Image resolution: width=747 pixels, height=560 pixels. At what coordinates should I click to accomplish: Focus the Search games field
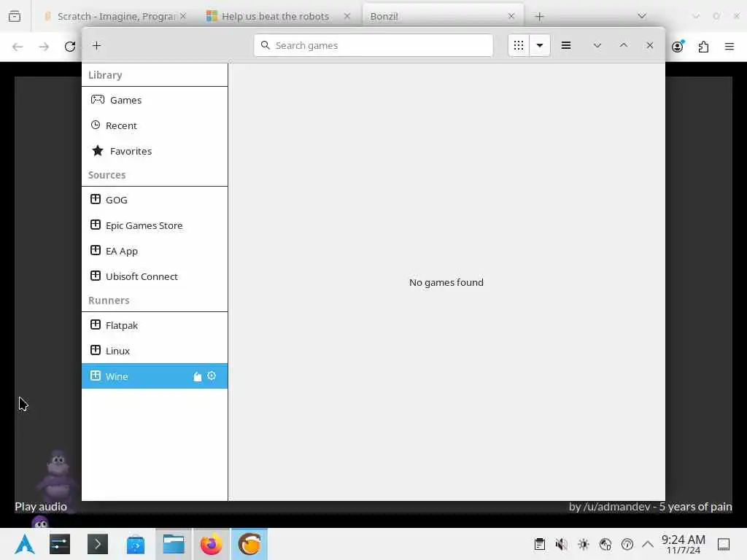pos(373,45)
